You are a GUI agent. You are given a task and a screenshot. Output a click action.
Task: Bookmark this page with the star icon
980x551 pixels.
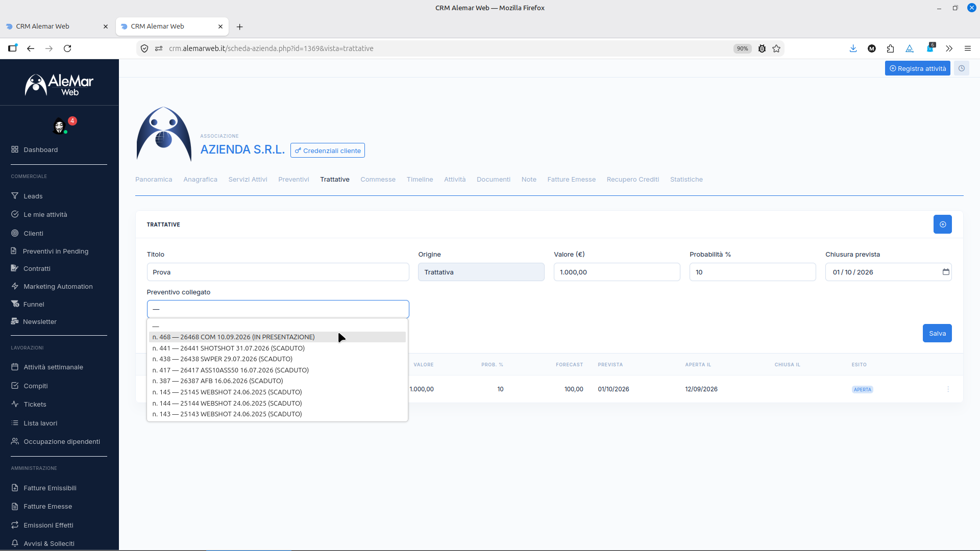pyautogui.click(x=776, y=48)
